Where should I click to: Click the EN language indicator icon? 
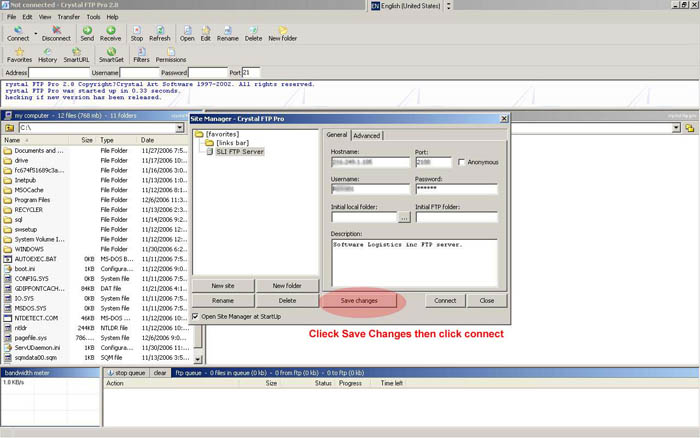375,6
